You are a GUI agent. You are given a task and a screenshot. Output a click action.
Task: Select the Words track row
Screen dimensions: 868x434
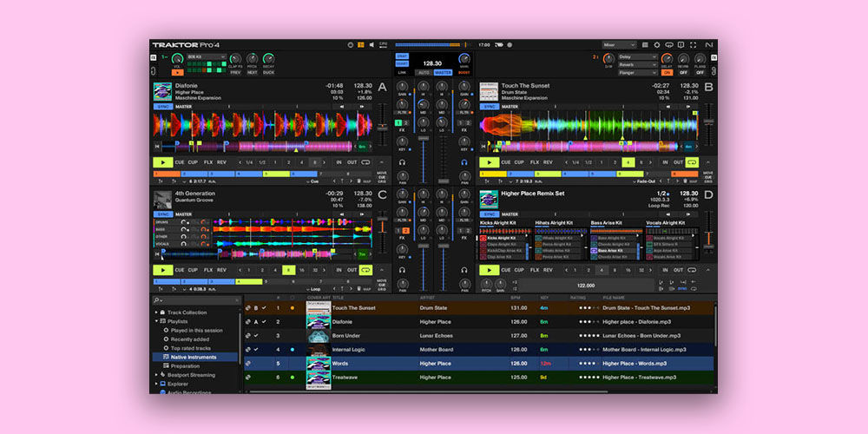(x=479, y=364)
